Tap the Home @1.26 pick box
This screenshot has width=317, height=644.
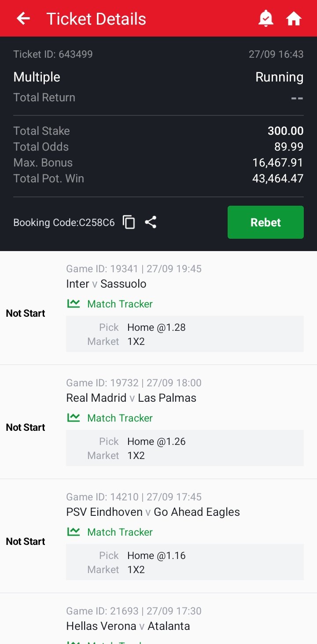[x=184, y=448]
